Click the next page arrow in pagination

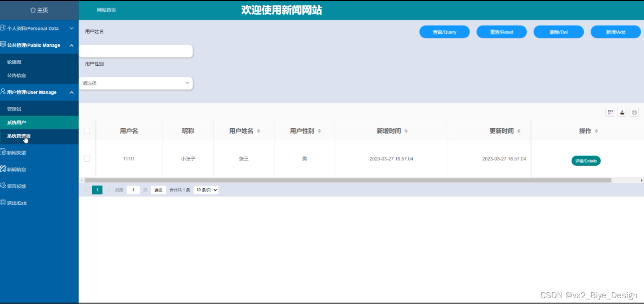click(x=109, y=190)
